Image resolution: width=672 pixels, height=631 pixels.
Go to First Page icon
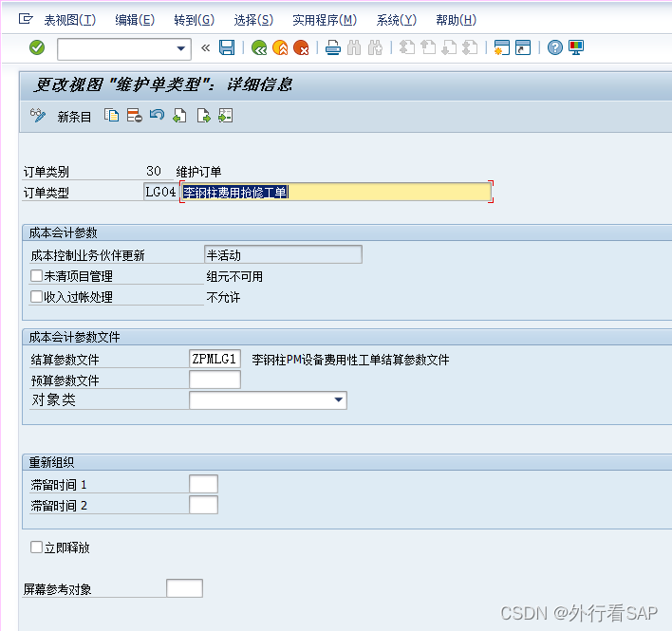click(x=407, y=47)
